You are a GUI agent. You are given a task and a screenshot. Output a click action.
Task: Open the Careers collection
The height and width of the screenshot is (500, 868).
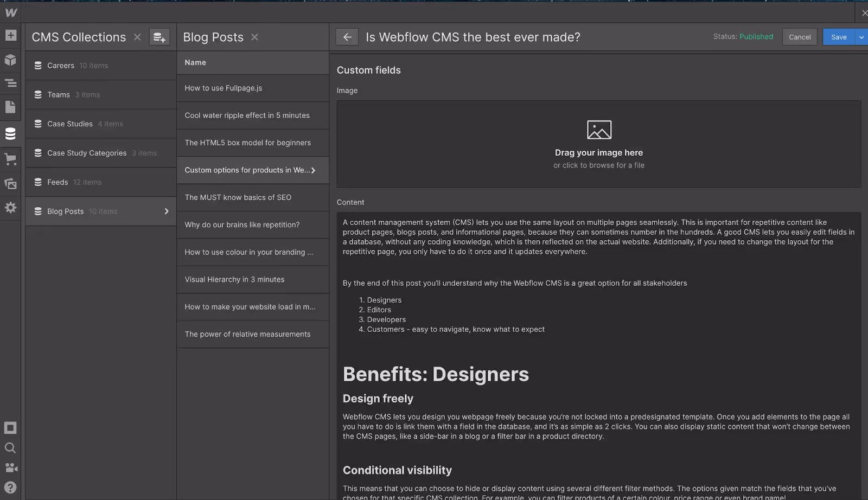[101, 66]
